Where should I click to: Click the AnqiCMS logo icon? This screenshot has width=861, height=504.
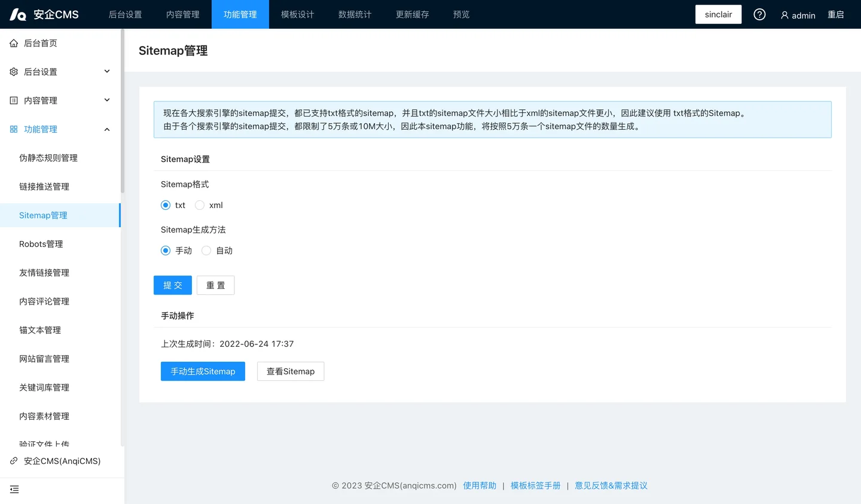[18, 14]
